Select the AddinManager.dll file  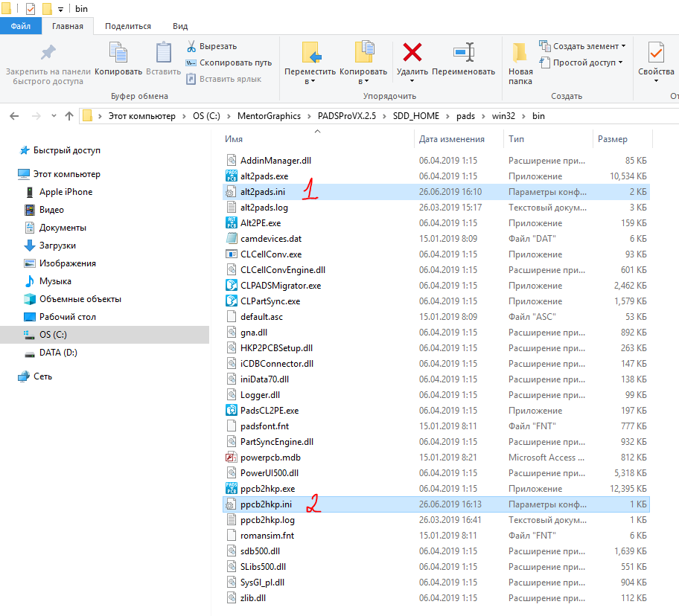pos(436,161)
